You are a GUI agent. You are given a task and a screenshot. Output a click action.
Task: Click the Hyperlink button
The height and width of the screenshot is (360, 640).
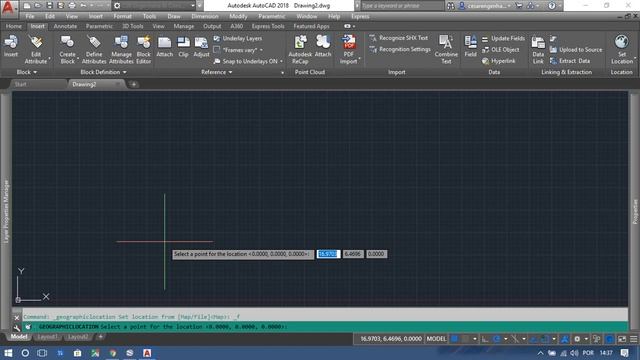pyautogui.click(x=499, y=61)
